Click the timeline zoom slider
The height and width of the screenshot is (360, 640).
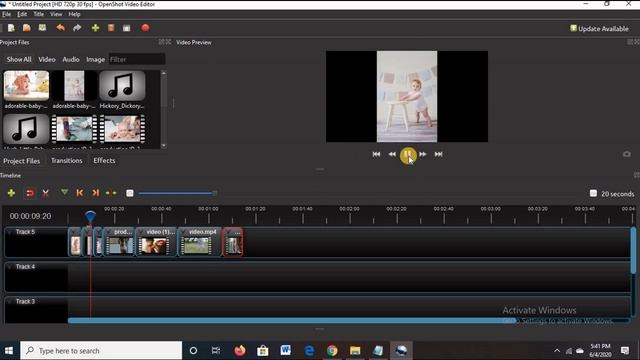coord(177,193)
